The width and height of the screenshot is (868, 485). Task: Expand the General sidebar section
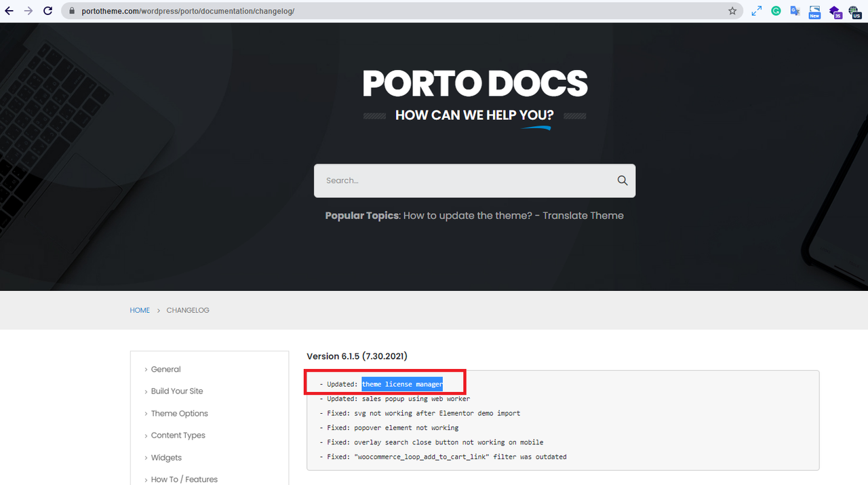pos(165,369)
